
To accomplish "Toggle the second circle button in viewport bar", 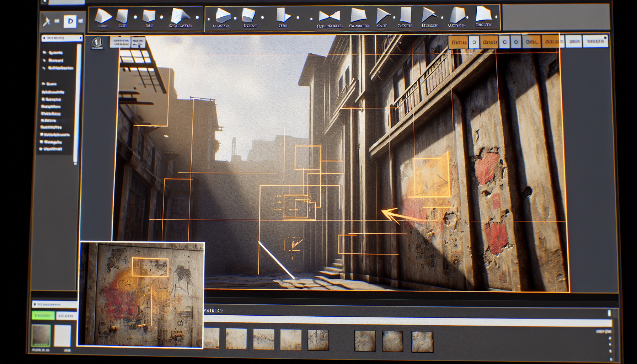I will [x=504, y=42].
